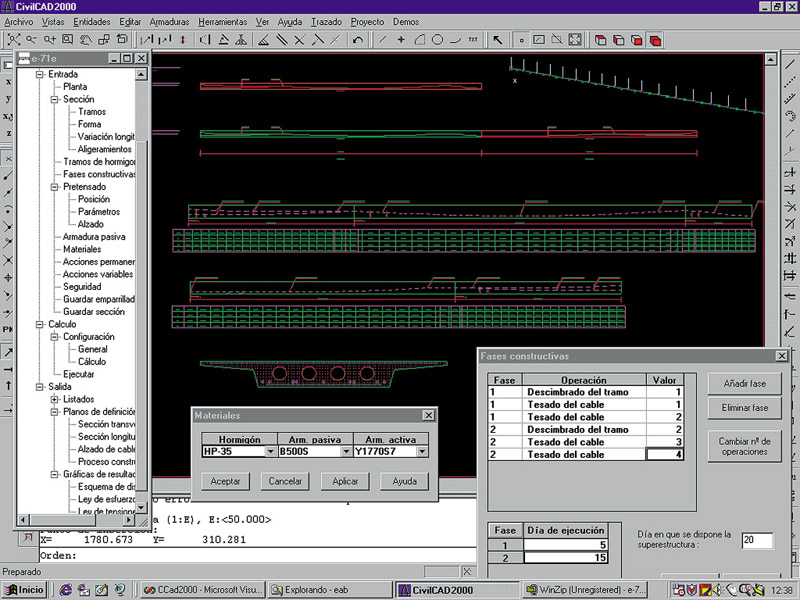
Task: Collapse the Pretensado tree node
Action: click(56, 187)
